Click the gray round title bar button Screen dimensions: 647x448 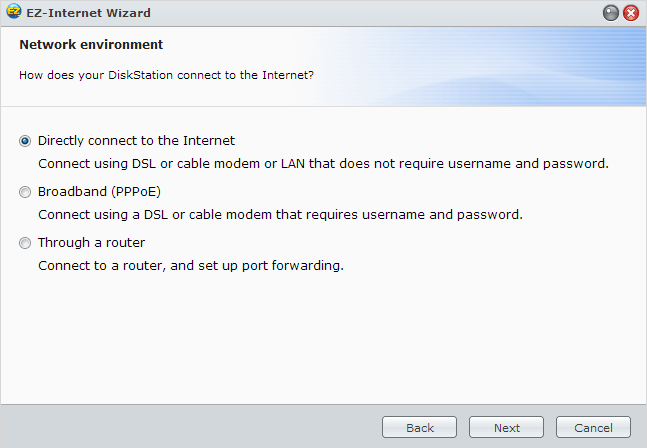click(x=610, y=13)
